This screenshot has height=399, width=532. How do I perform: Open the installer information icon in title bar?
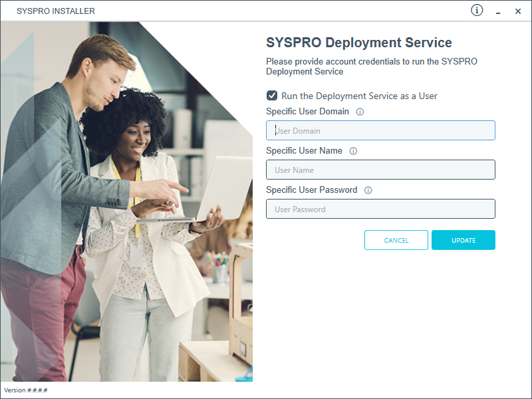click(477, 10)
